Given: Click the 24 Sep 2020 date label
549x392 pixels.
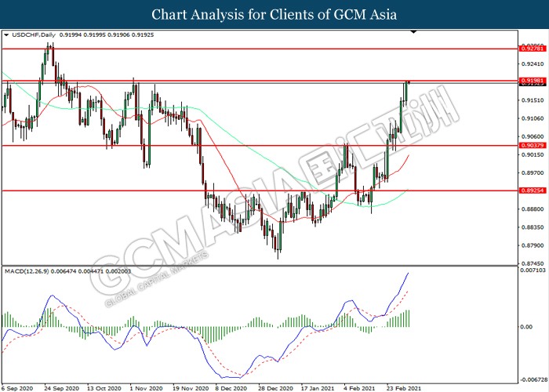Looking at the screenshot, I should tap(62, 388).
